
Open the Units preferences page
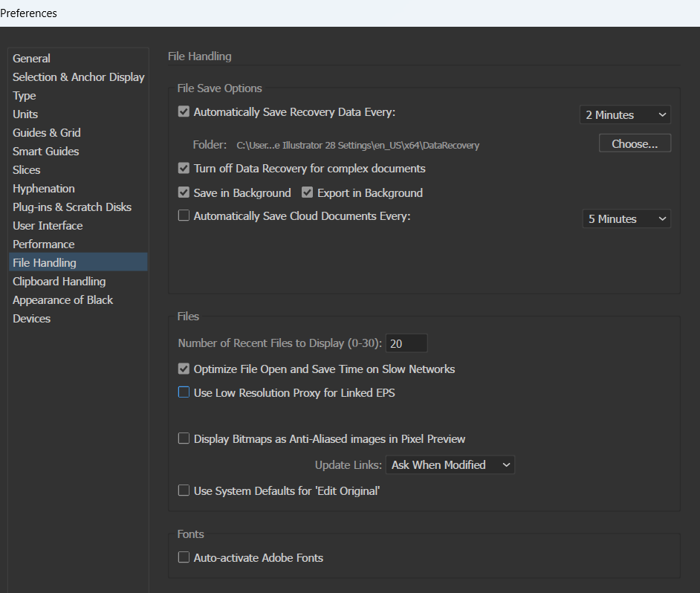[25, 114]
